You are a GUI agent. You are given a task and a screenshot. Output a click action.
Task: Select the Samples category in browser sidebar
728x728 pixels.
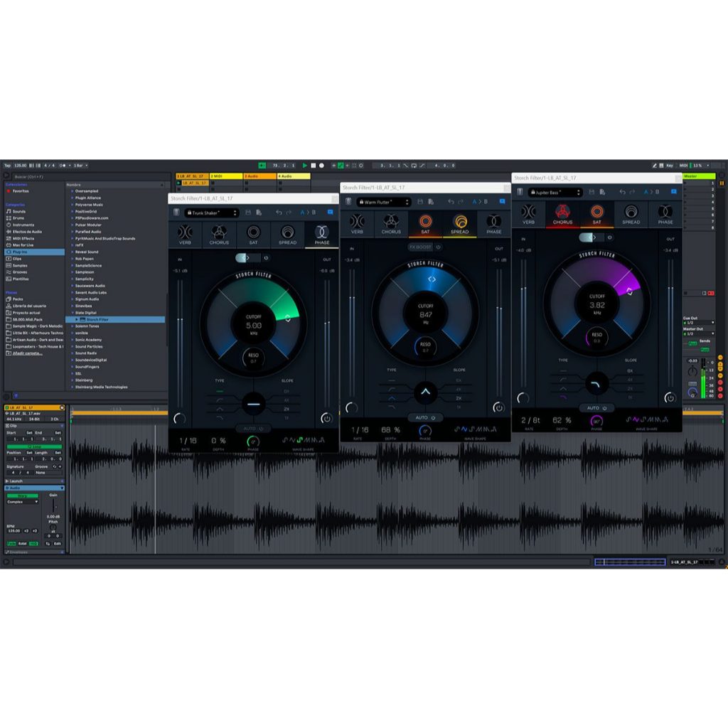20,265
